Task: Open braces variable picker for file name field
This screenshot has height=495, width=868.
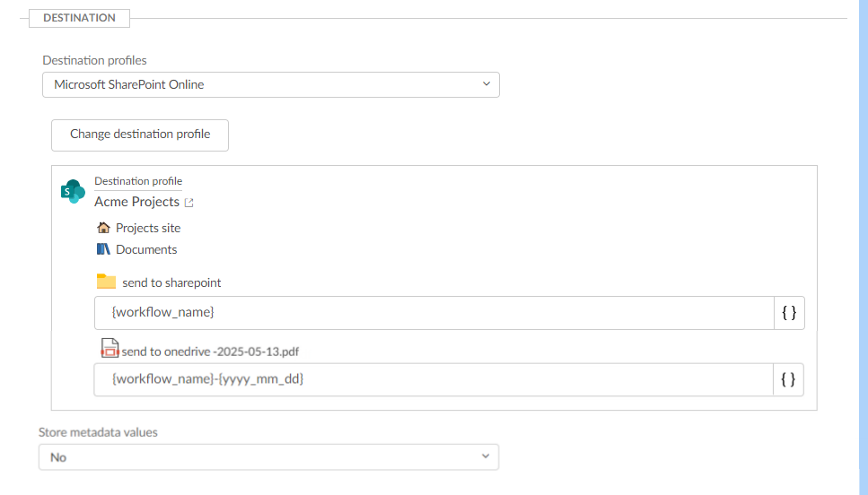Action: tap(788, 379)
